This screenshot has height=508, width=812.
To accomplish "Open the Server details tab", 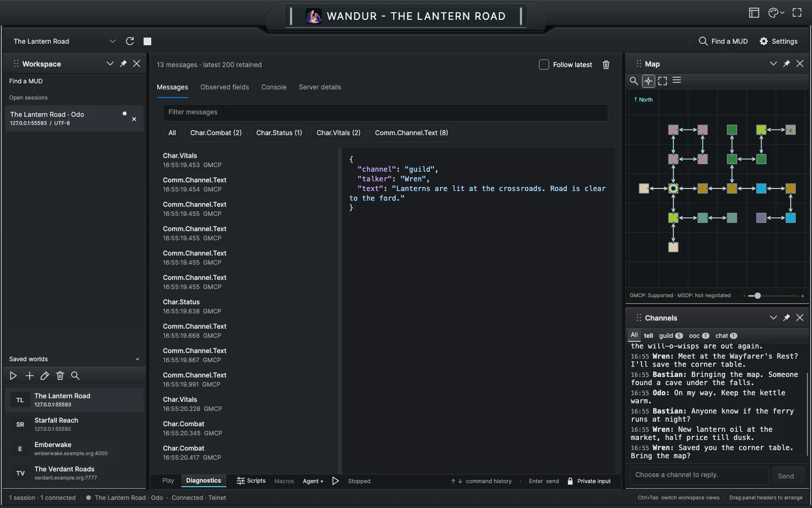I will coord(320,87).
